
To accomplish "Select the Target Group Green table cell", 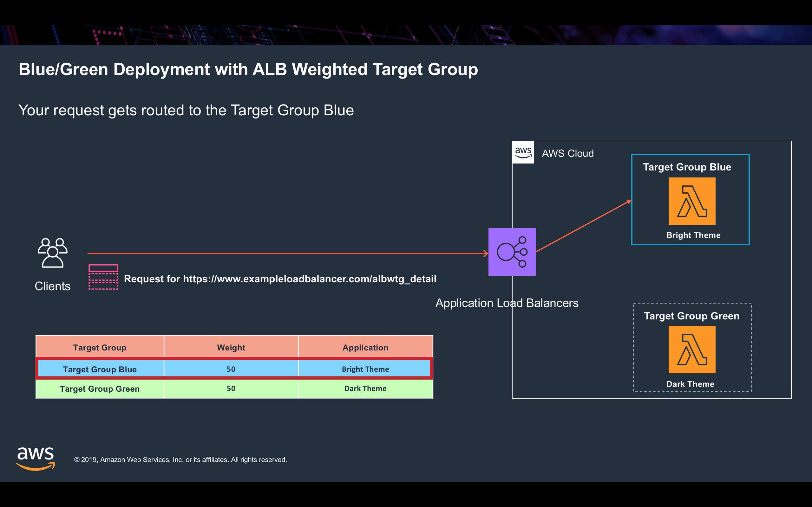I will 100,388.
